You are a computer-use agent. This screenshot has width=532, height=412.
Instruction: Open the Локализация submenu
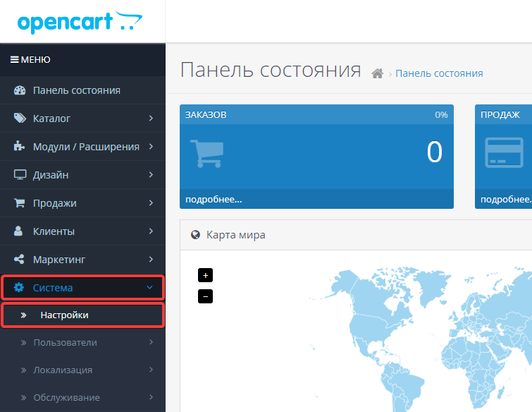tap(63, 370)
